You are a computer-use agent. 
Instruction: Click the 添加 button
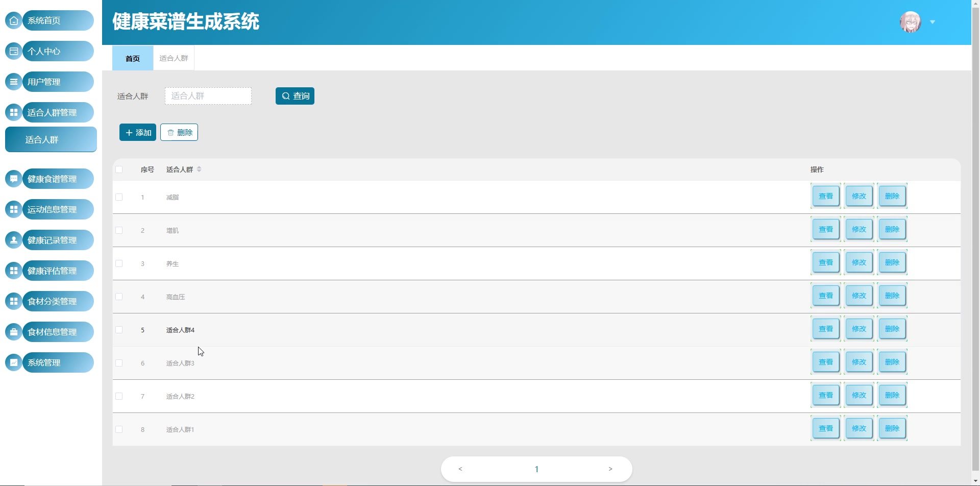(x=138, y=132)
